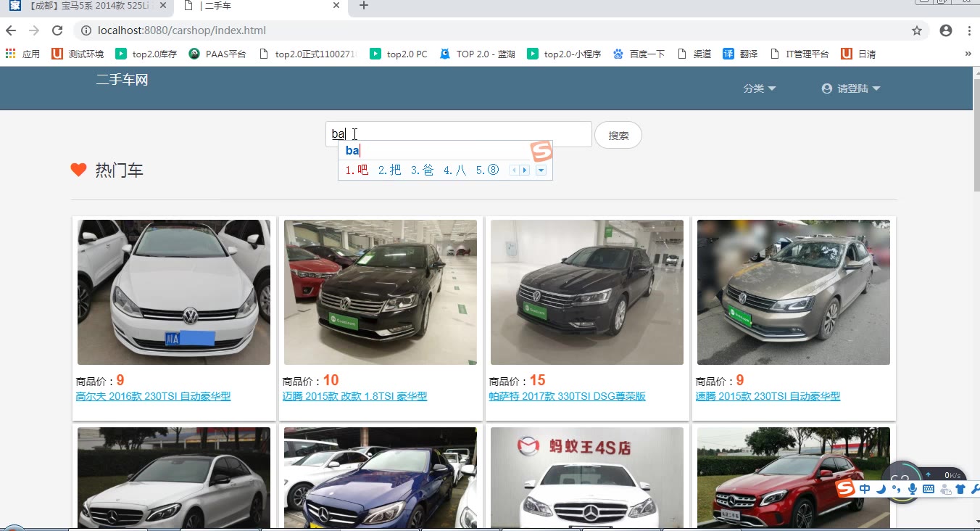Open the top2.0库存 bookmark

146,54
